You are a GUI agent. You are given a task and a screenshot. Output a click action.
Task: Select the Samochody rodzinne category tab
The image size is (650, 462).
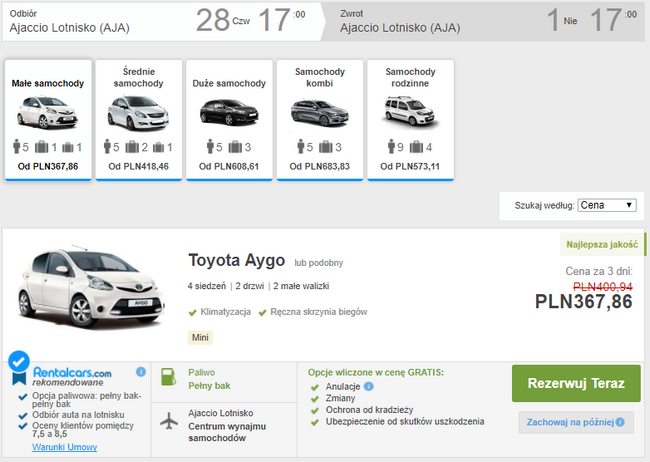coord(410,120)
